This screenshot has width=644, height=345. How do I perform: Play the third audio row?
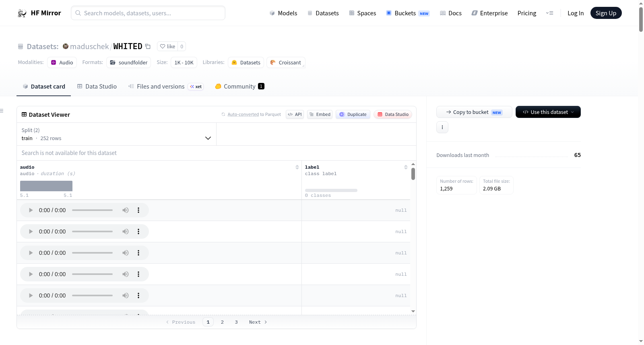pos(31,253)
